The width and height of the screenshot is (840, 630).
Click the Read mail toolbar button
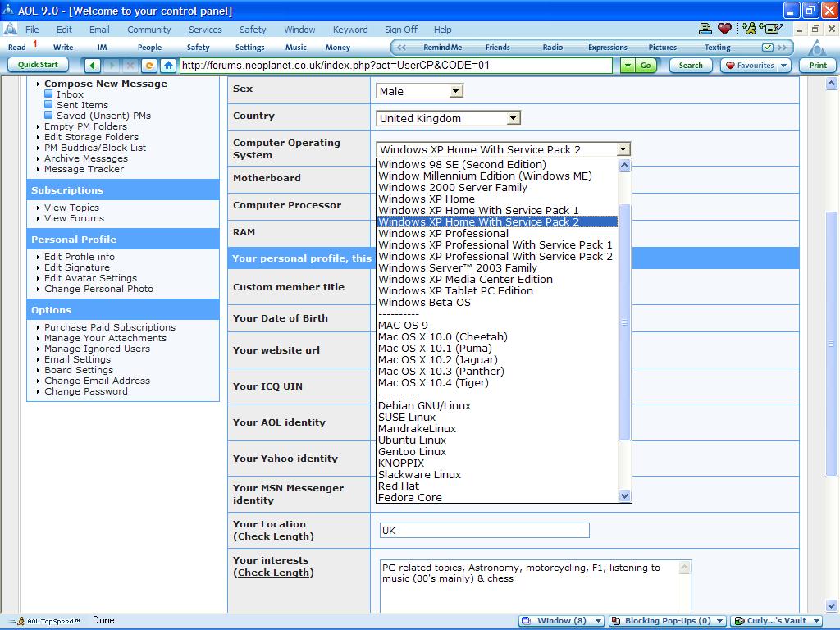pyautogui.click(x=17, y=47)
